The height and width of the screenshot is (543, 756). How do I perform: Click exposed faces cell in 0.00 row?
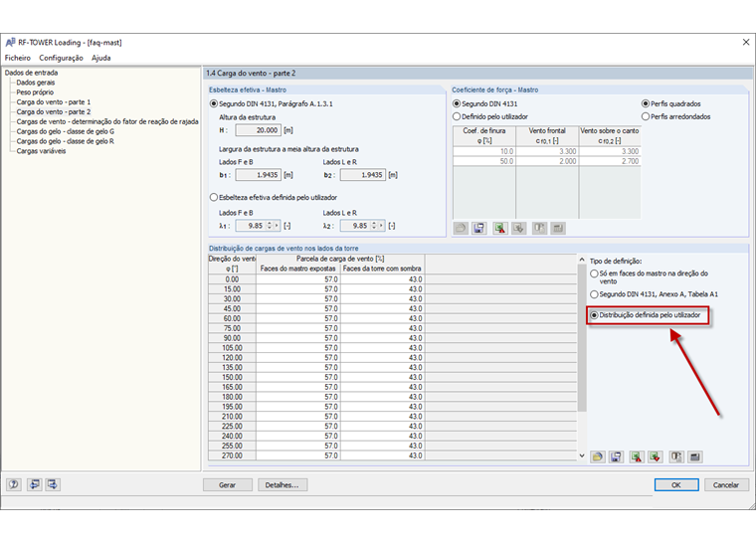coord(298,279)
